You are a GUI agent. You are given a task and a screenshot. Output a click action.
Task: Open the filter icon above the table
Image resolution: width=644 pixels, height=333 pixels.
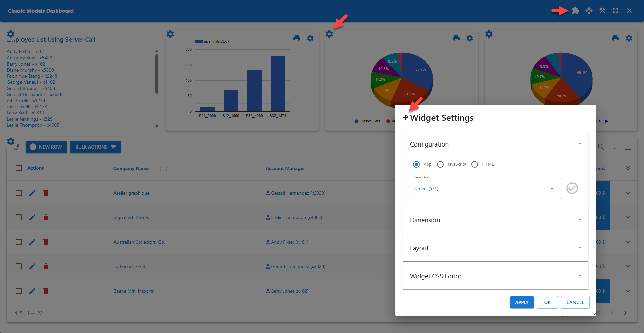pyautogui.click(x=614, y=147)
